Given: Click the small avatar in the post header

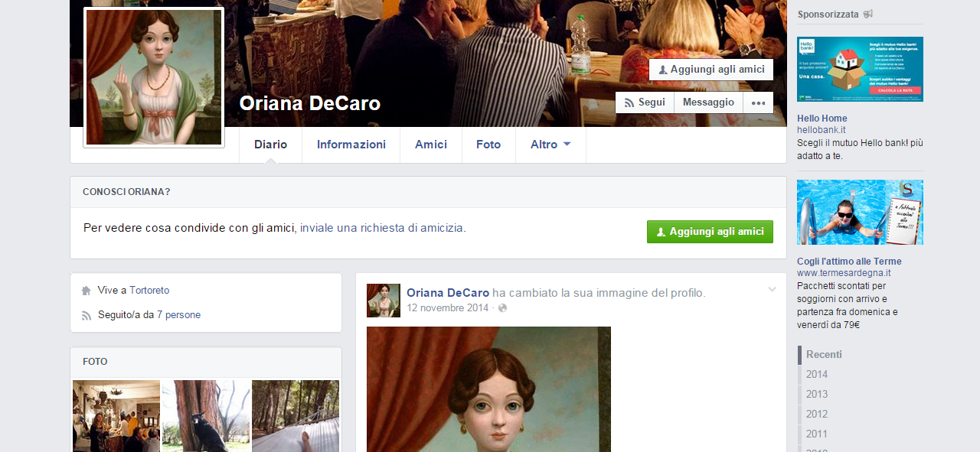Looking at the screenshot, I should pyautogui.click(x=384, y=301).
